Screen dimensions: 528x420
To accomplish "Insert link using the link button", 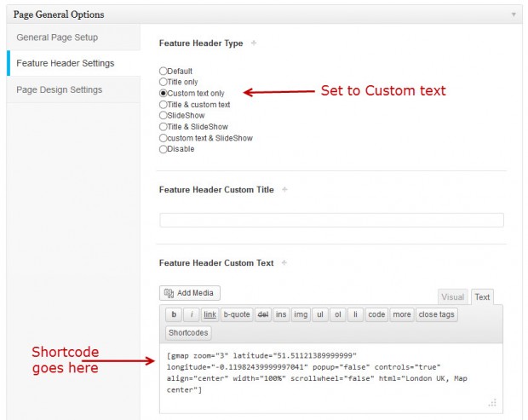I will click(x=209, y=314).
